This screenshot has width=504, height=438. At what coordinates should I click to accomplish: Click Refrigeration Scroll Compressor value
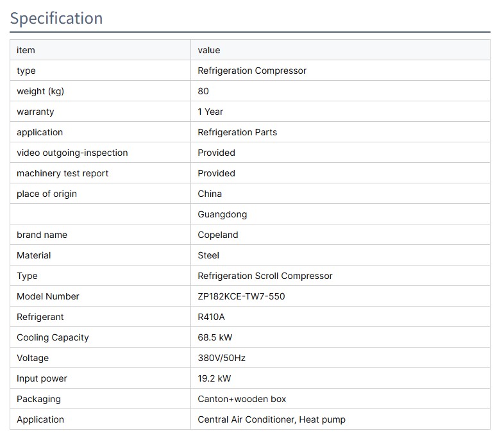point(265,276)
